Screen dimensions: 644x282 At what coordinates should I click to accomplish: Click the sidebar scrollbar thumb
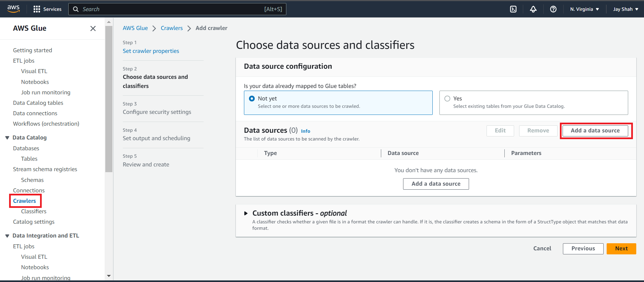coord(109,99)
